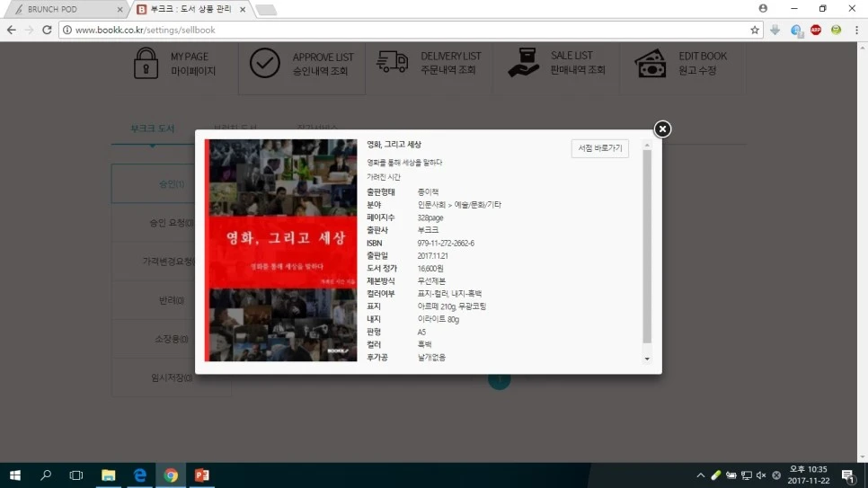Click the red ABP extension icon
The image size is (868, 488).
pyautogui.click(x=816, y=30)
